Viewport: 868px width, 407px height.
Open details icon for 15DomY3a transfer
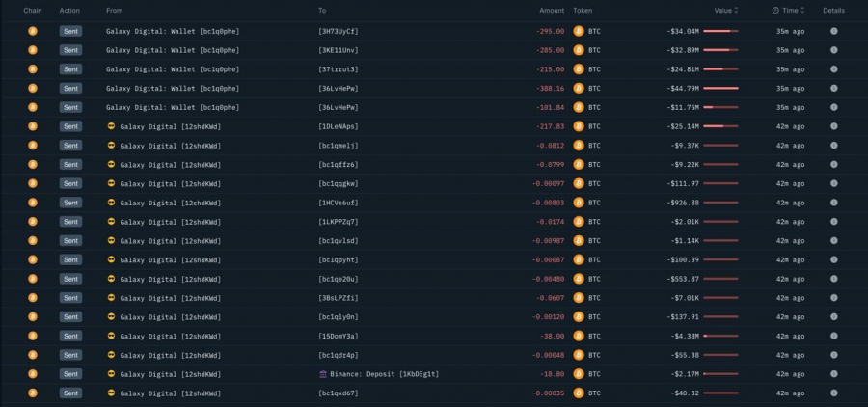click(x=833, y=336)
